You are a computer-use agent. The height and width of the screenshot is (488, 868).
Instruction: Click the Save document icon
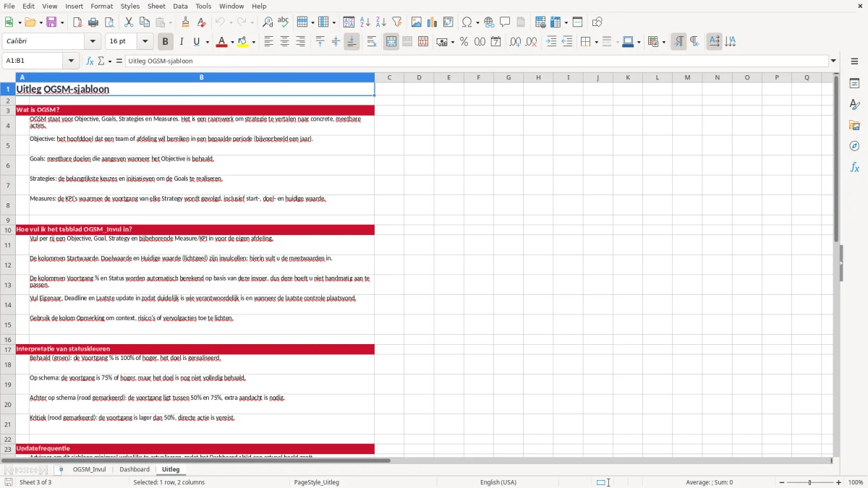51,22
